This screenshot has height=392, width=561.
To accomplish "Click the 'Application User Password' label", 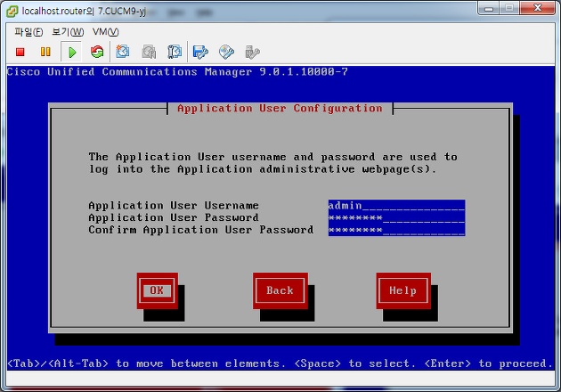I will (174, 217).
